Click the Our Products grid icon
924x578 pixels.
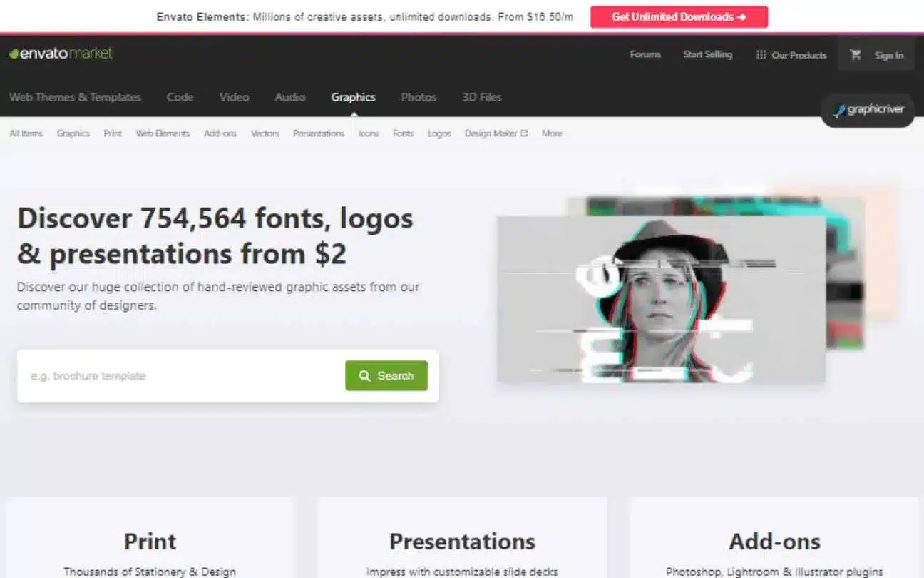tap(761, 55)
